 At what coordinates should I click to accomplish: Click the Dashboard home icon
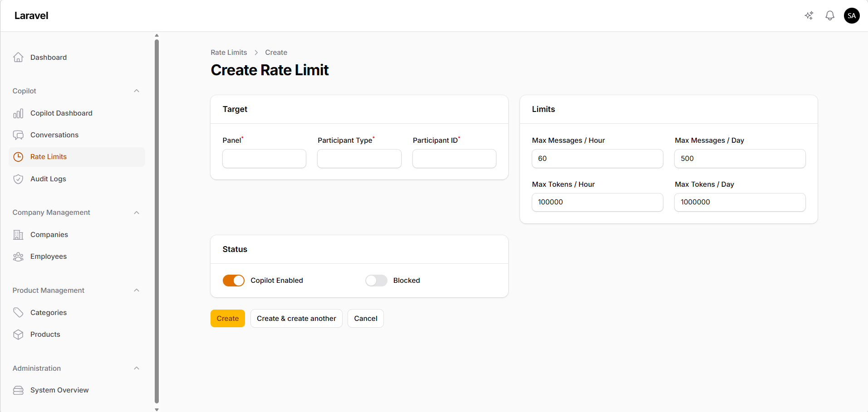[x=18, y=57]
